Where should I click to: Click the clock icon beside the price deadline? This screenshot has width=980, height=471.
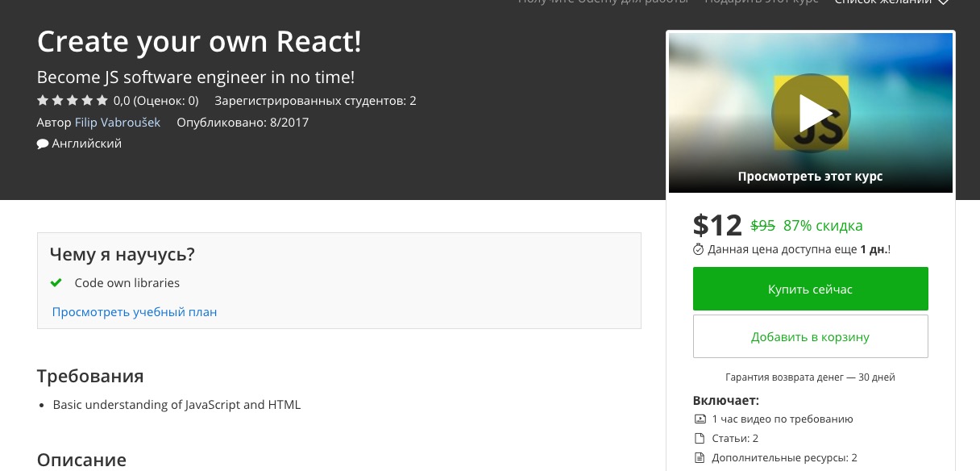click(x=699, y=250)
